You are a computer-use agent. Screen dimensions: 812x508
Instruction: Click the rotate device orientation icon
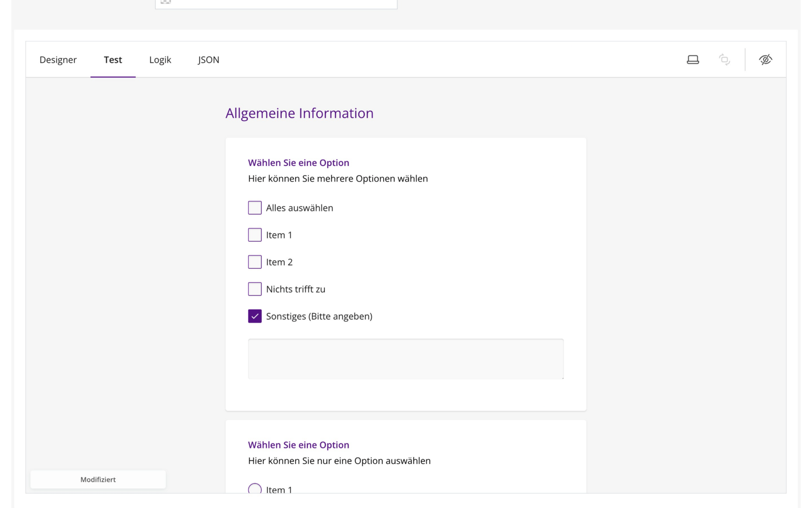tap(724, 60)
